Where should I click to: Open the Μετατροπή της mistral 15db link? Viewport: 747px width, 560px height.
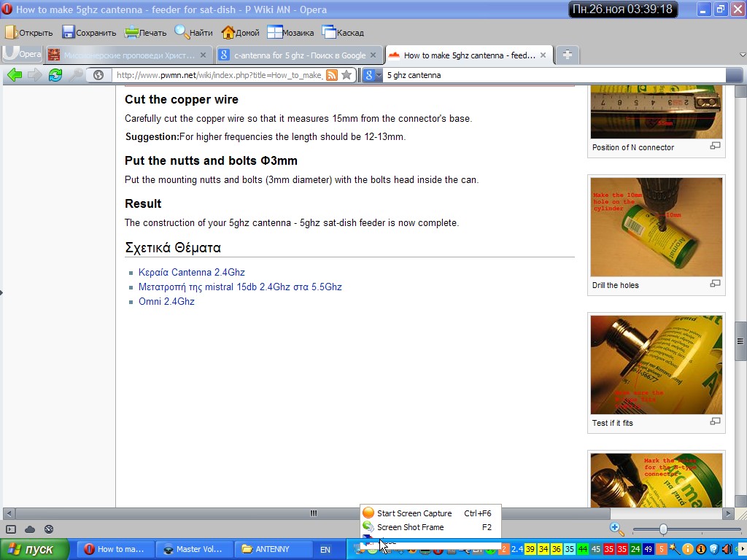click(240, 287)
